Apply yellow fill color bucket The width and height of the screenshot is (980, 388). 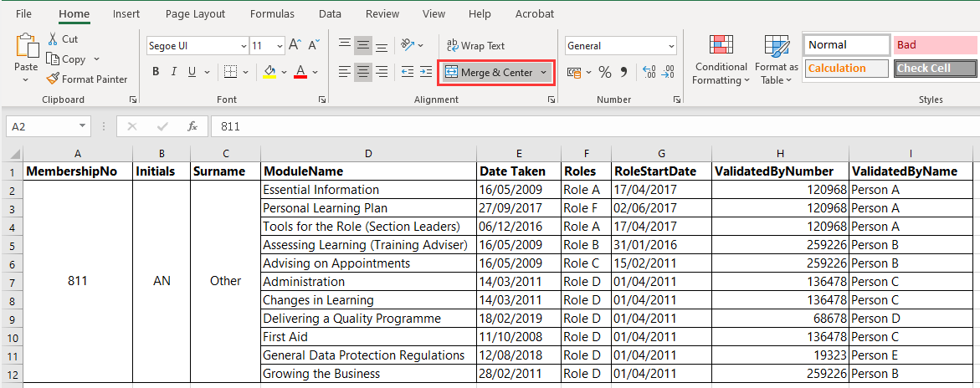click(269, 72)
